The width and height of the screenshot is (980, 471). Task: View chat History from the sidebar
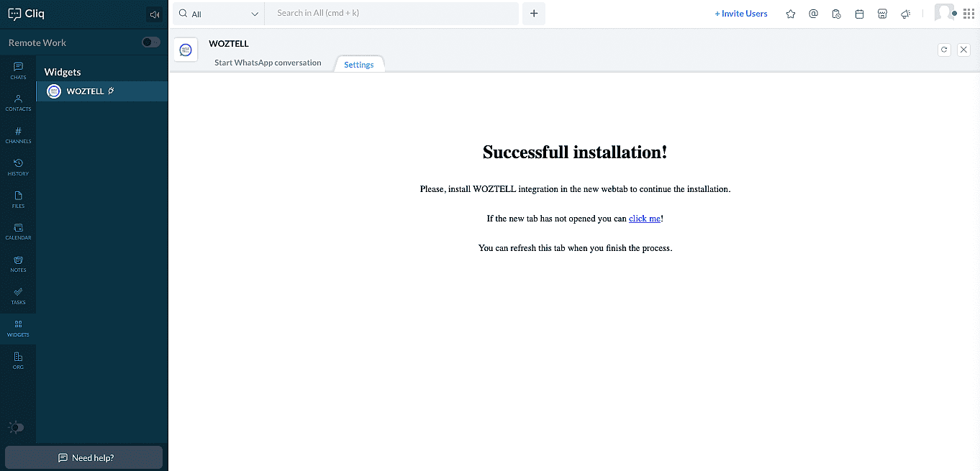click(18, 168)
